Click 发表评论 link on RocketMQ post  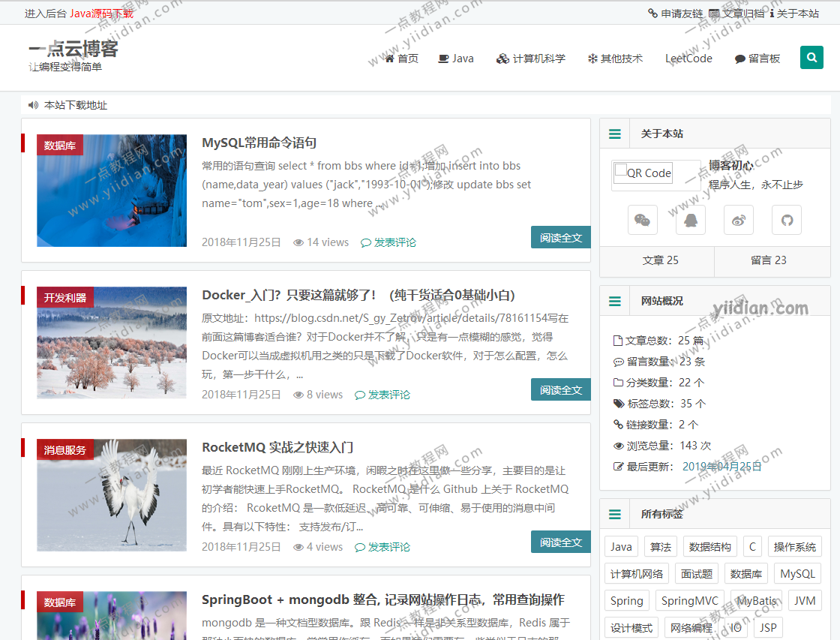[389, 547]
